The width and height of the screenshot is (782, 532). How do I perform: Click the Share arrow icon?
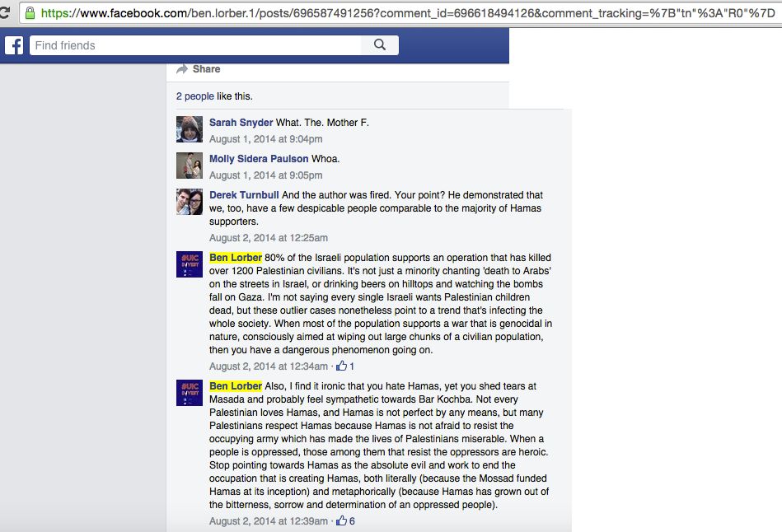182,69
